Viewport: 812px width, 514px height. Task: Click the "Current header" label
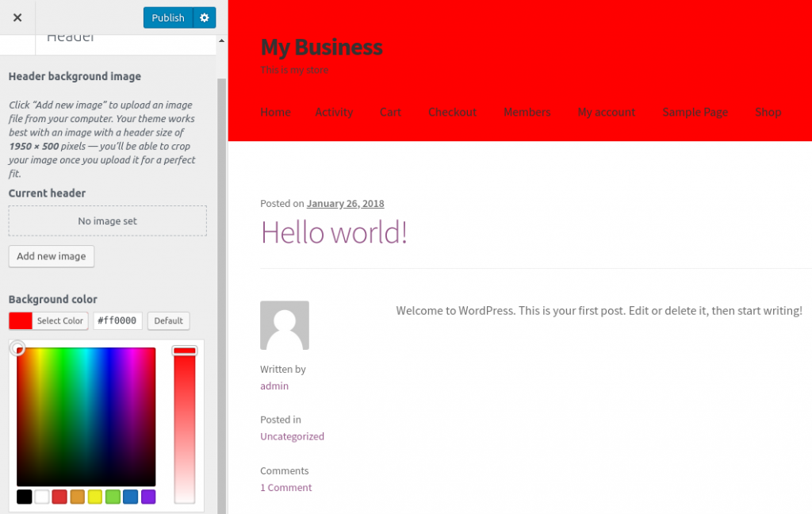tap(47, 194)
